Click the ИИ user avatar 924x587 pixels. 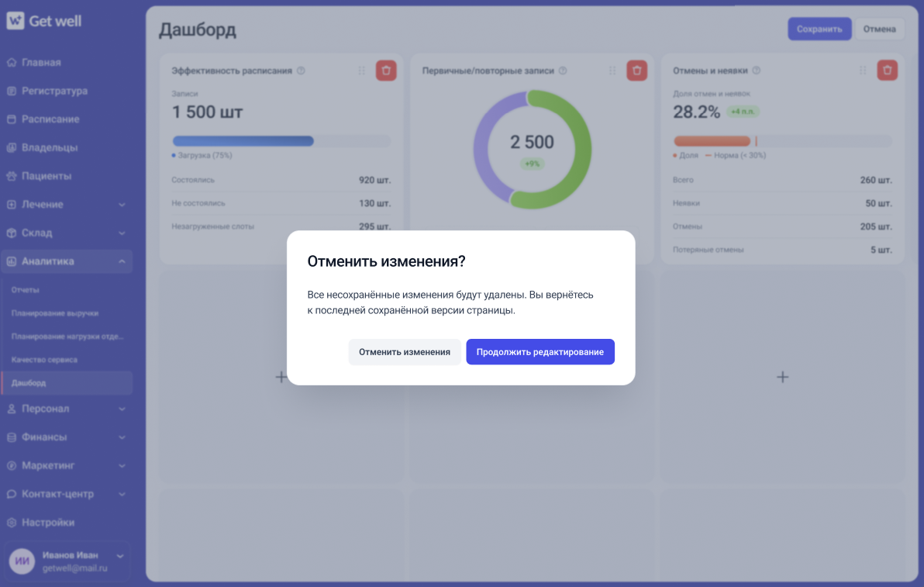click(22, 561)
